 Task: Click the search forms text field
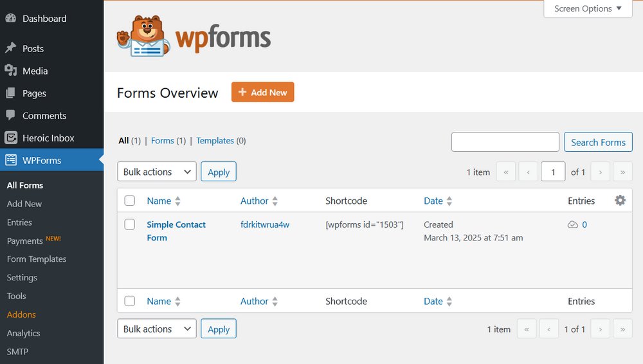(x=505, y=142)
